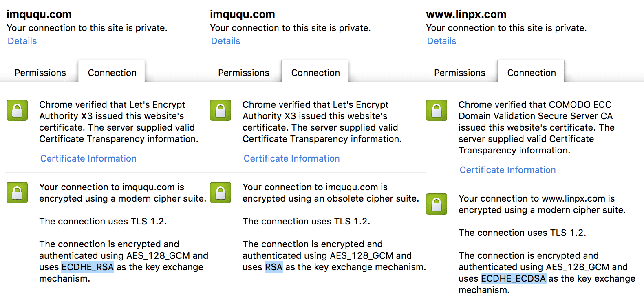Open Certificate Information in the middle panel
Viewport: 644px width, 302px height.
(292, 158)
